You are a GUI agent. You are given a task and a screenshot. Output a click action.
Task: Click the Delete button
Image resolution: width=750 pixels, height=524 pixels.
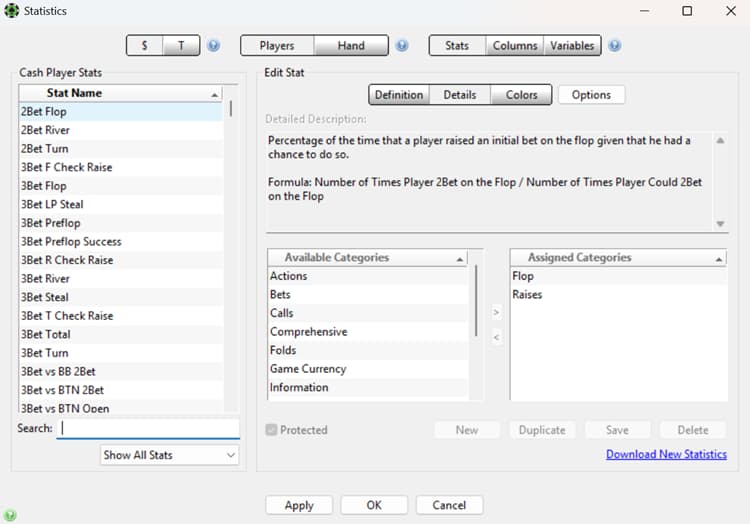click(x=693, y=430)
